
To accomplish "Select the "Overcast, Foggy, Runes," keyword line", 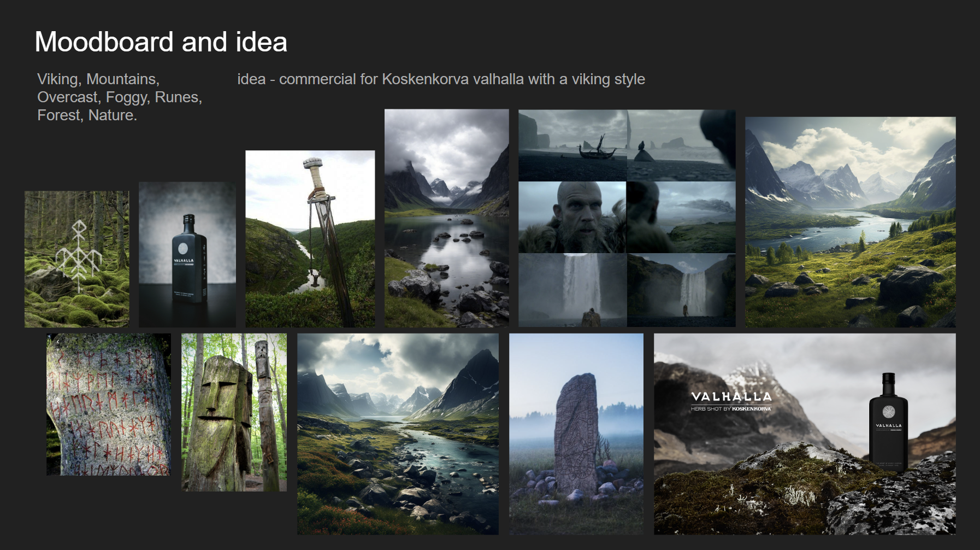I will click(120, 97).
